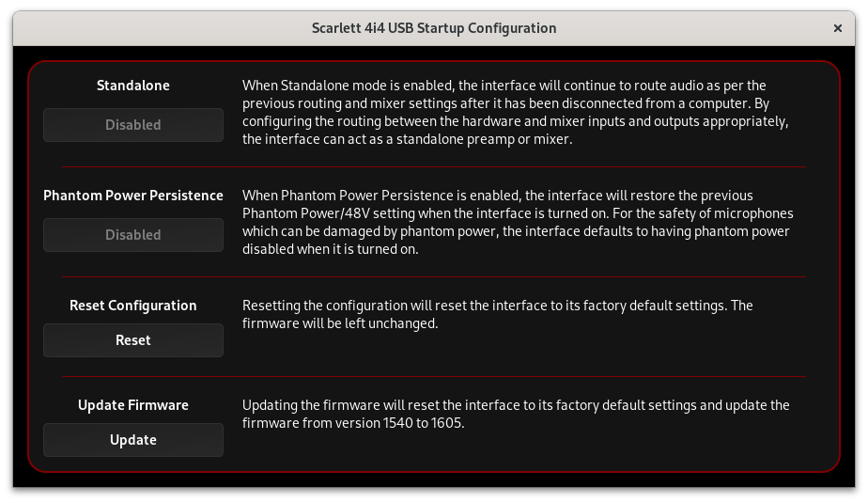Click the Phantom Power/48V description paragraph
The height and width of the screenshot is (503, 868).
(517, 223)
